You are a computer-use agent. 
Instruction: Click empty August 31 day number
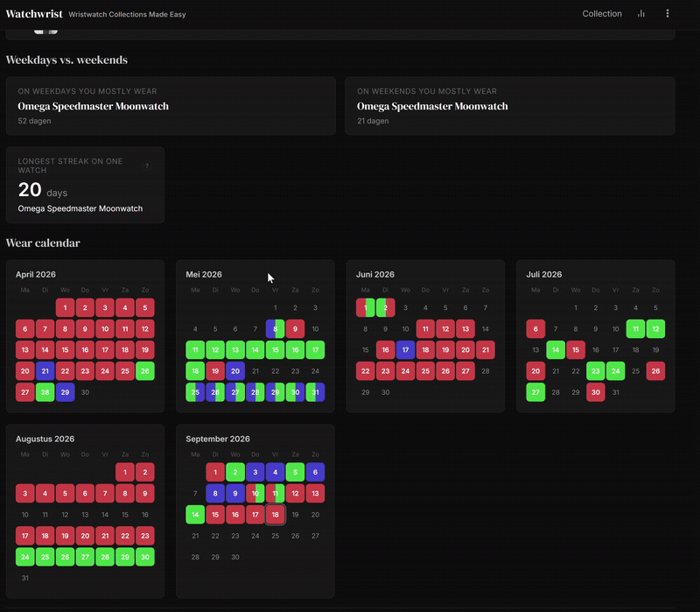25,578
